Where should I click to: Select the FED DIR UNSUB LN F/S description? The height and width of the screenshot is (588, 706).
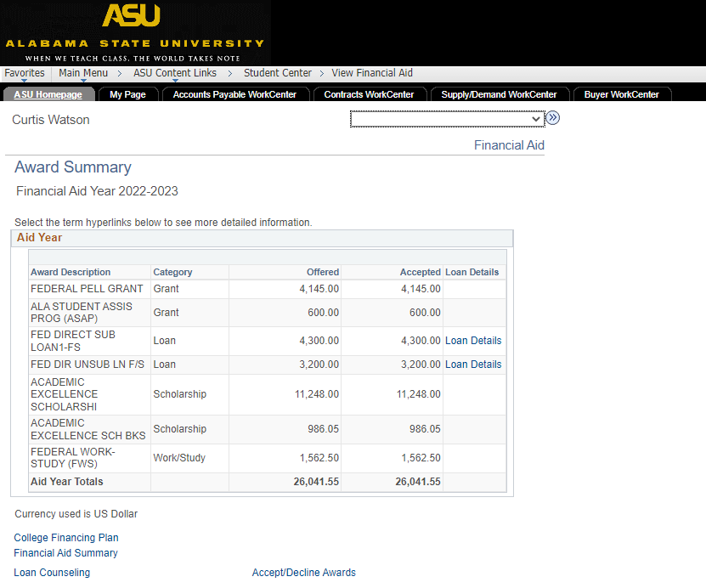(88, 365)
